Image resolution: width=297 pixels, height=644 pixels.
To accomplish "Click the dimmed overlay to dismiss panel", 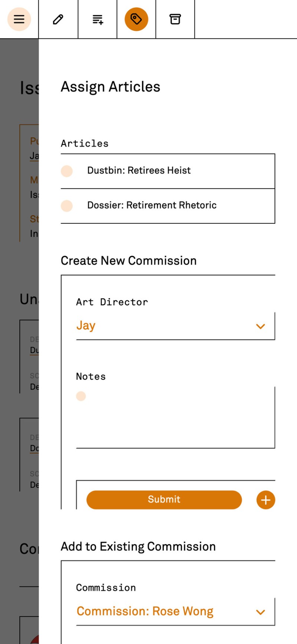I will (x=19, y=268).
